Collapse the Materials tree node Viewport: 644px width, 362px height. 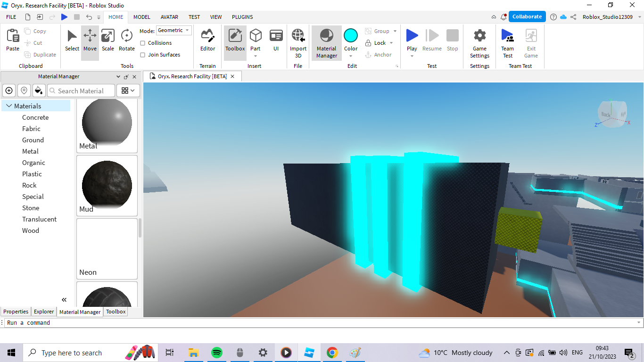coord(9,106)
